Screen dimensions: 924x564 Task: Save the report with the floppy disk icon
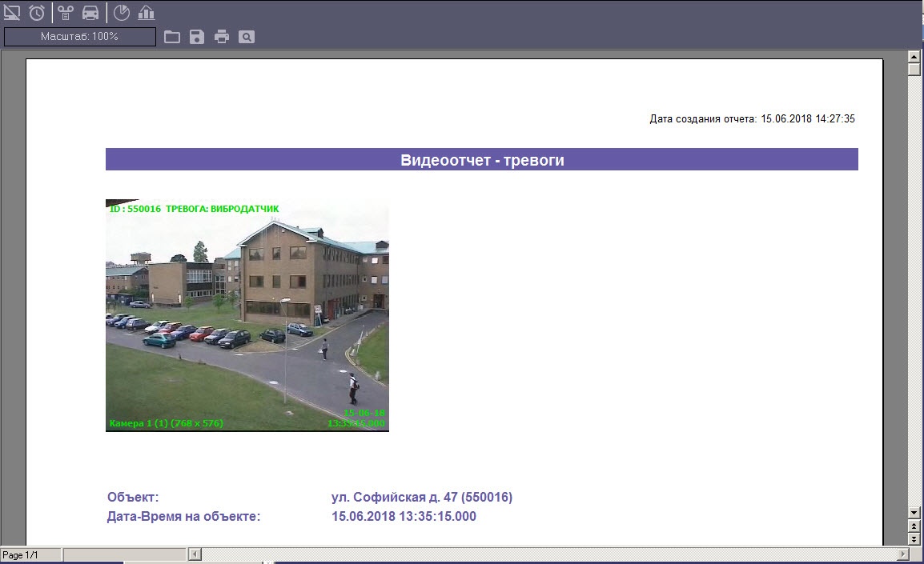point(197,37)
